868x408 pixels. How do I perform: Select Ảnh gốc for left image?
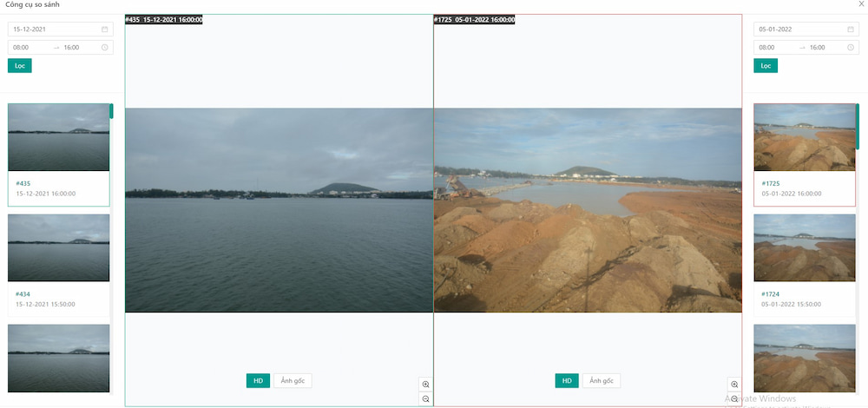pyautogui.click(x=293, y=380)
